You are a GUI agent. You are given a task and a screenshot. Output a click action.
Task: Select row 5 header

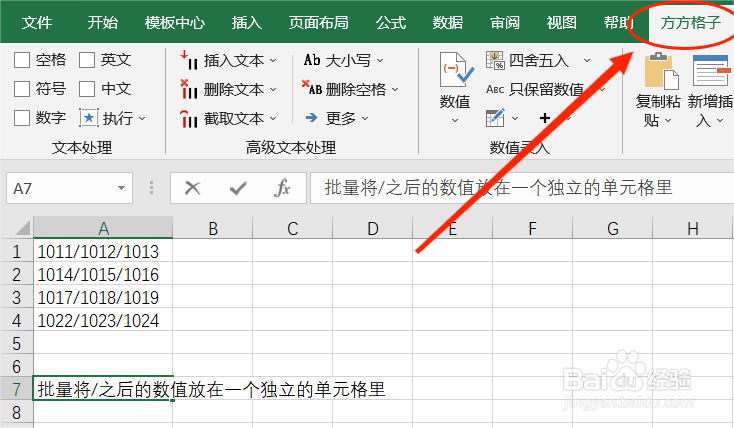[16, 343]
